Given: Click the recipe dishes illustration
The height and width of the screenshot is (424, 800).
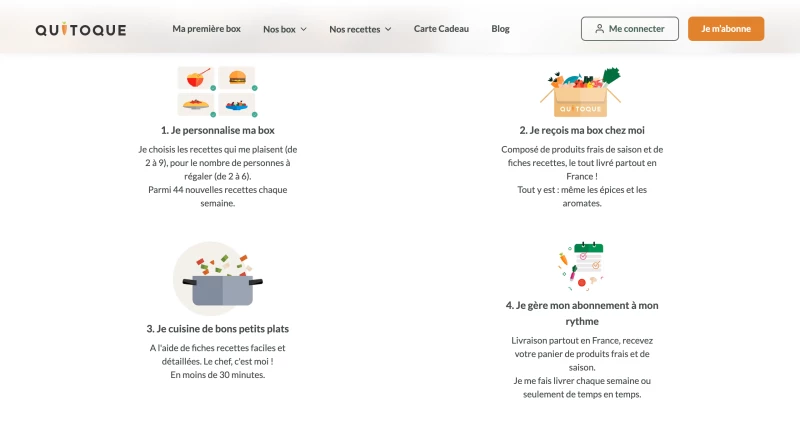Looking at the screenshot, I should [217, 92].
